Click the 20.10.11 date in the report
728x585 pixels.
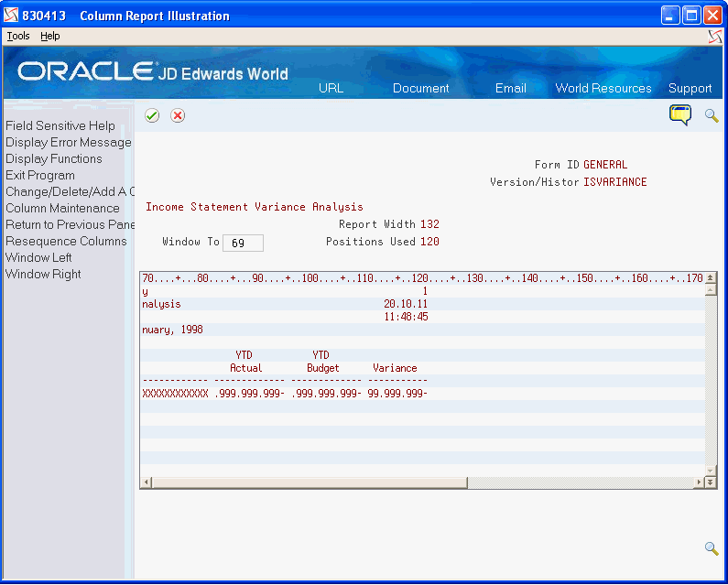pyautogui.click(x=406, y=304)
